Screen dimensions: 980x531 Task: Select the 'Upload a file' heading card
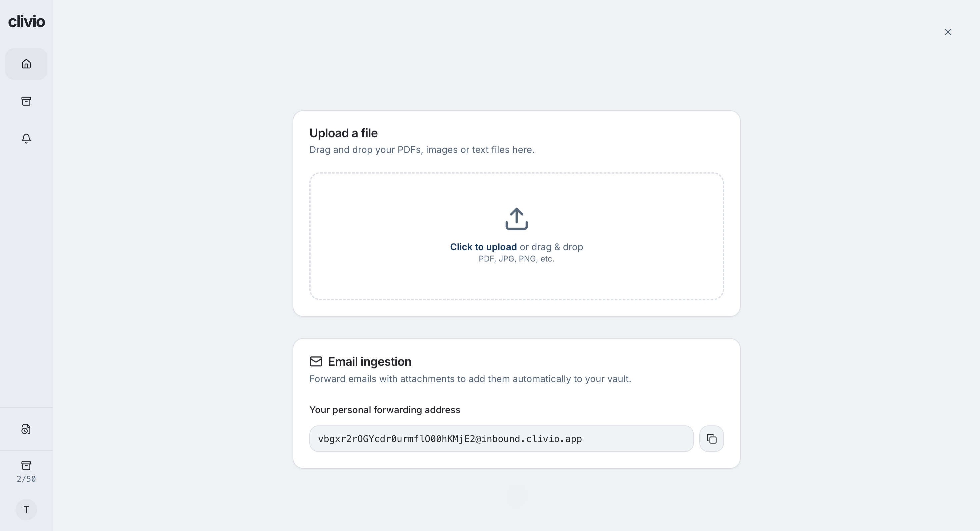tap(343, 133)
